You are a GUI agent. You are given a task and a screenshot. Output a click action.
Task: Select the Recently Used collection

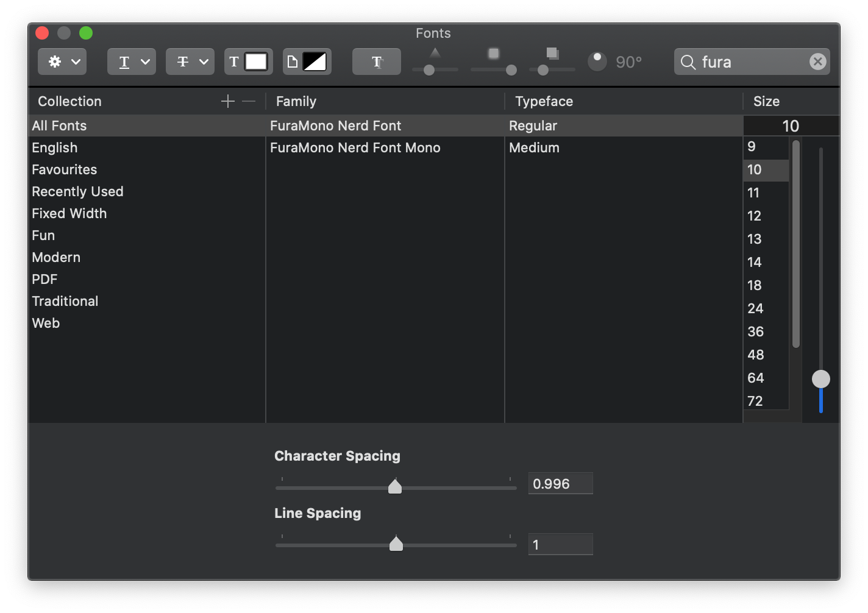[147, 191]
